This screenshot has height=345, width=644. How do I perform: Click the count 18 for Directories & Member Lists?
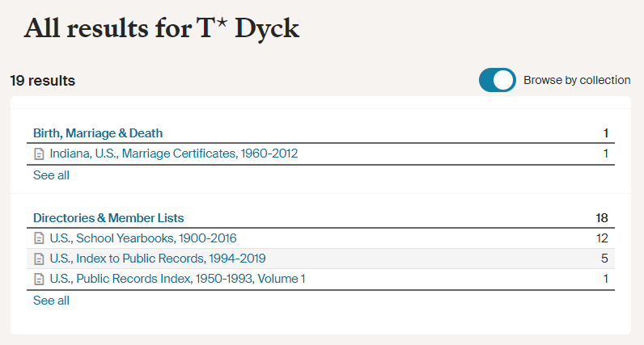602,218
